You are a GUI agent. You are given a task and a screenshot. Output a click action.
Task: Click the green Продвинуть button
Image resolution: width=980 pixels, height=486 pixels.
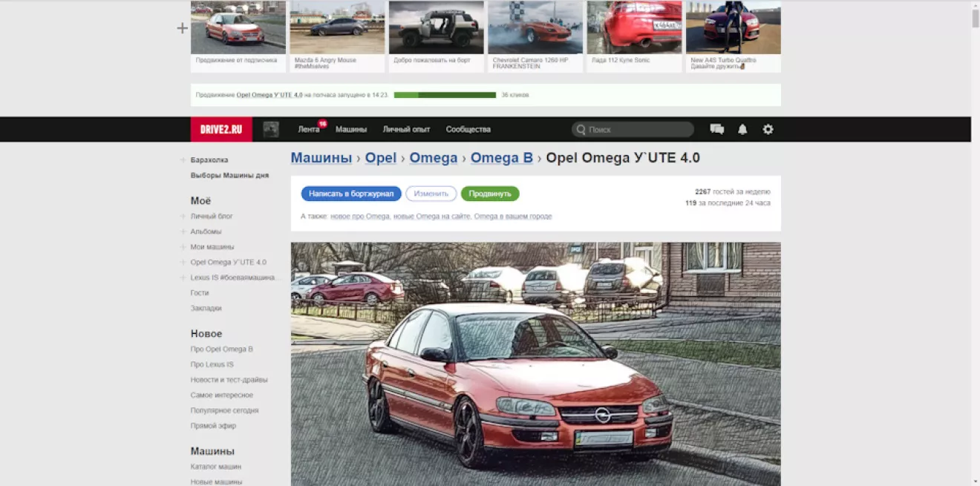point(490,194)
